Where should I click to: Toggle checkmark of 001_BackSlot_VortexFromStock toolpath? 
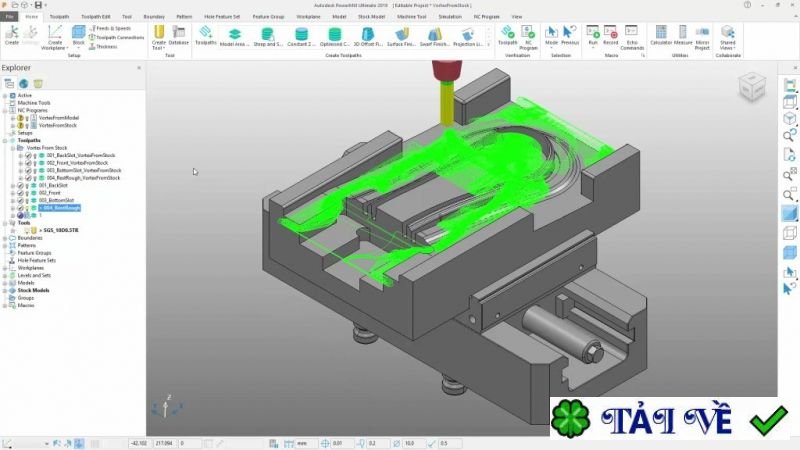[28, 156]
